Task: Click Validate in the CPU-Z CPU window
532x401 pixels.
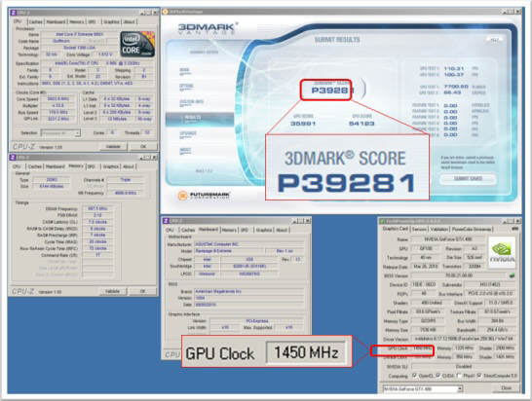Action: point(113,146)
